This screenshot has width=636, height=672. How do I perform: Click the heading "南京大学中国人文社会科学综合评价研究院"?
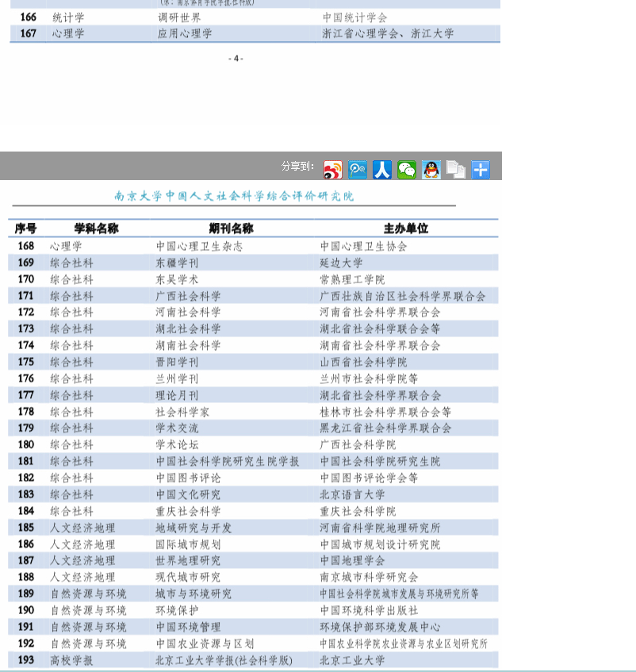pyautogui.click(x=234, y=196)
